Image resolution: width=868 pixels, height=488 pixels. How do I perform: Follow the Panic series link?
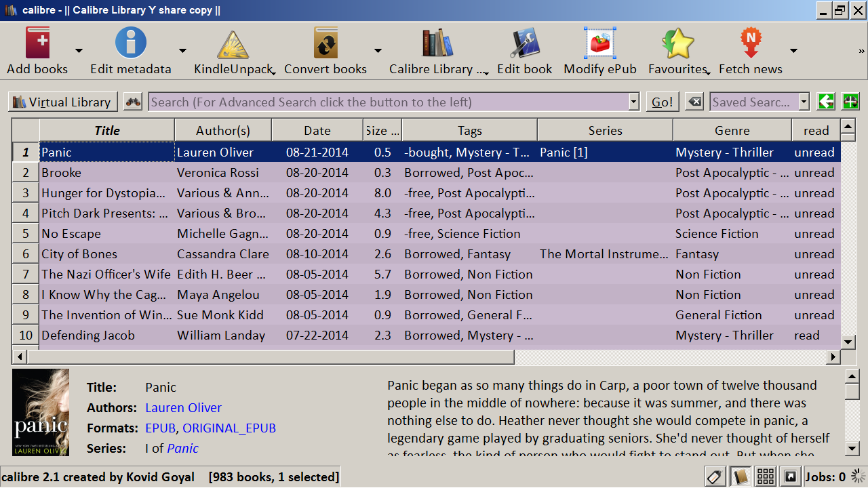click(x=182, y=448)
